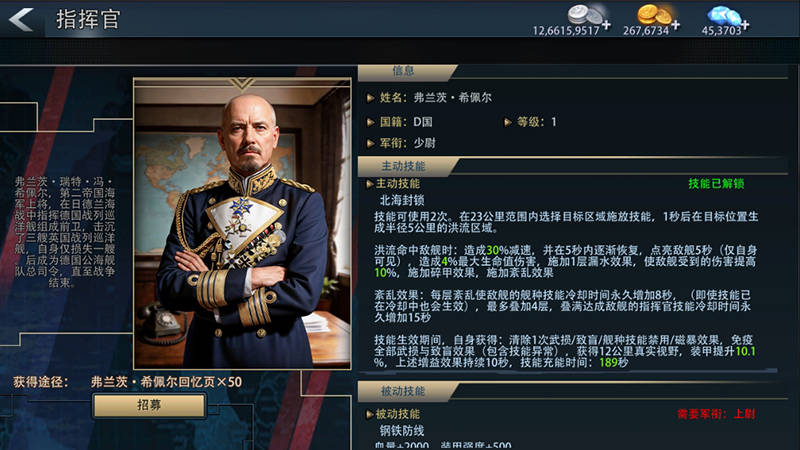Viewport: 800px width, 450px height.
Task: Click the commander portrait image
Action: click(242, 223)
